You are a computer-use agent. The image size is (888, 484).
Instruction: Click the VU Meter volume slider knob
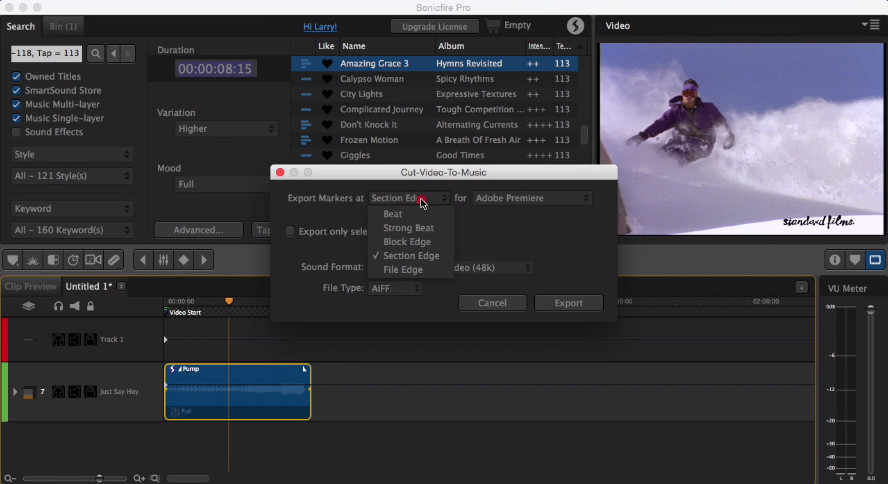pyautogui.click(x=870, y=310)
